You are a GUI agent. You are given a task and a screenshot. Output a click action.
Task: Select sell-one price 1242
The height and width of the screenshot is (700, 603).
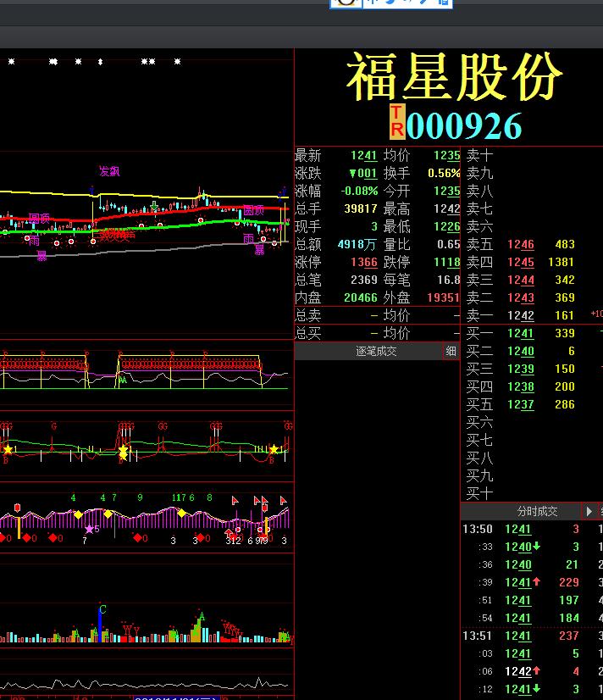pos(521,315)
